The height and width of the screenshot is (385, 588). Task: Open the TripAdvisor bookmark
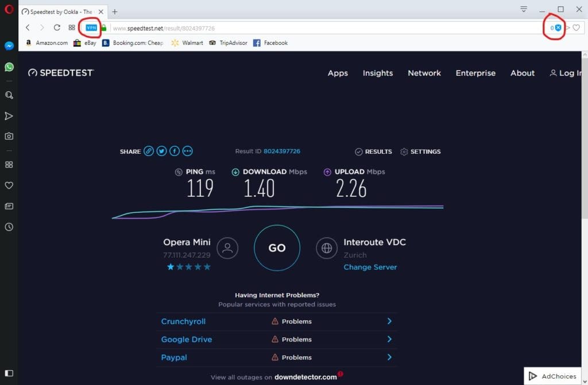228,42
